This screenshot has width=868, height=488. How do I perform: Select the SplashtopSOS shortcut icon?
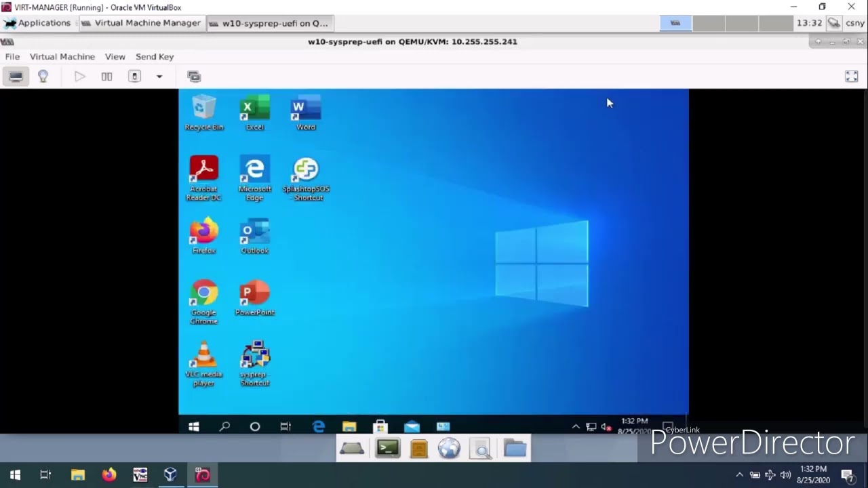pyautogui.click(x=306, y=178)
